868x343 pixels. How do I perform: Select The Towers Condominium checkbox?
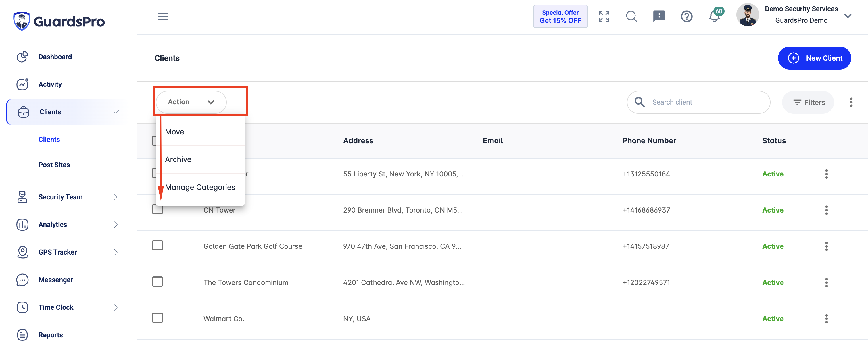tap(157, 281)
